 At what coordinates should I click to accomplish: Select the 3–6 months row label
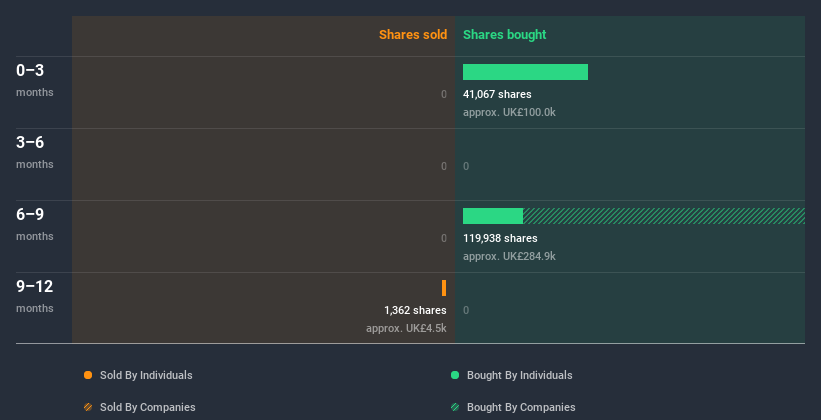pos(35,152)
